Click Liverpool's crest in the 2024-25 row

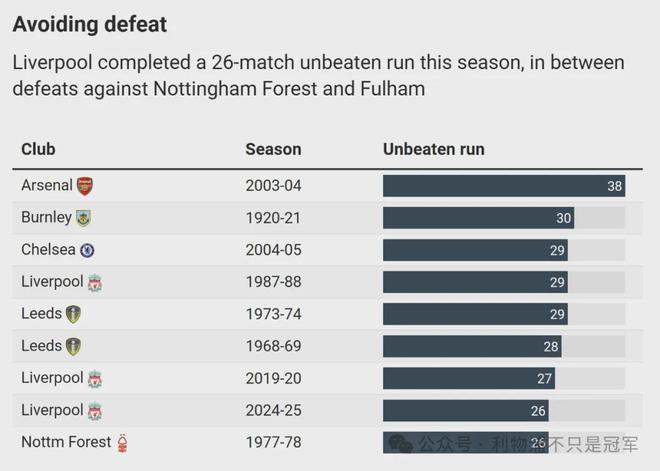[95, 411]
